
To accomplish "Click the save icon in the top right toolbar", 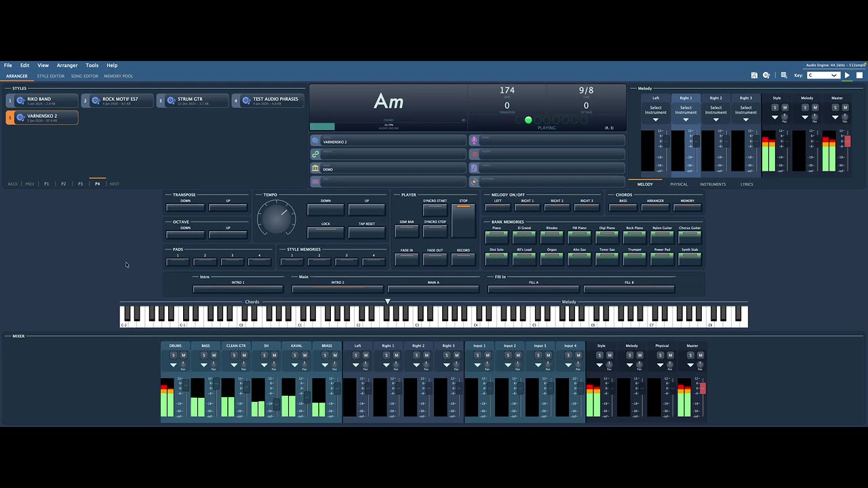I will pos(754,75).
